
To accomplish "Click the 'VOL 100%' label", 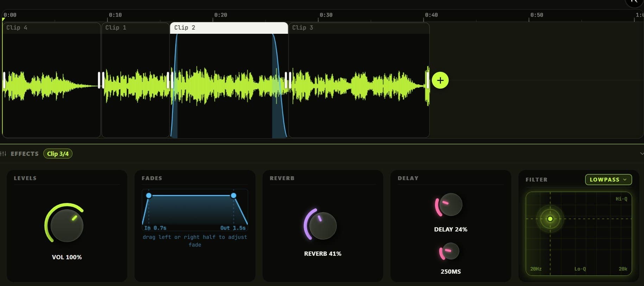I will coord(67,257).
